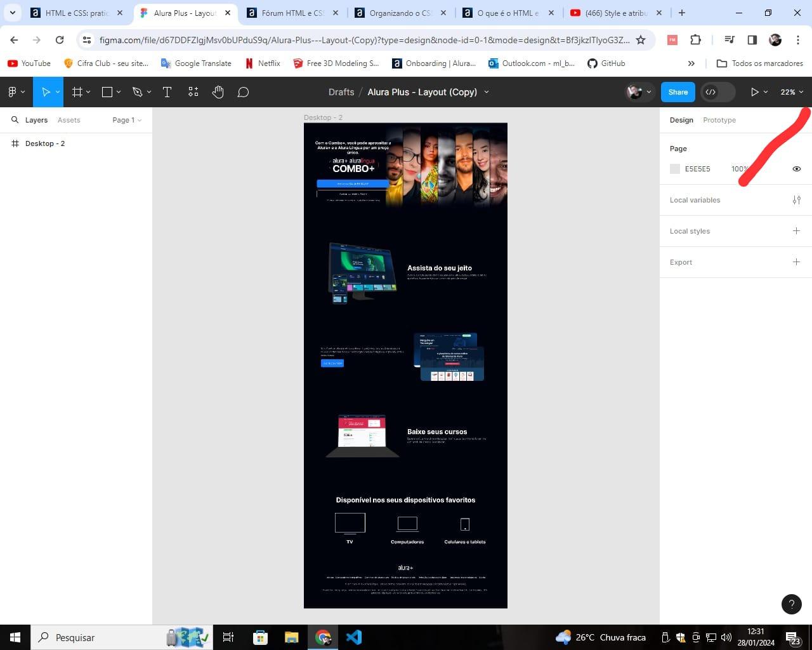
Task: Open the Move tool options dropdown
Action: (x=58, y=92)
